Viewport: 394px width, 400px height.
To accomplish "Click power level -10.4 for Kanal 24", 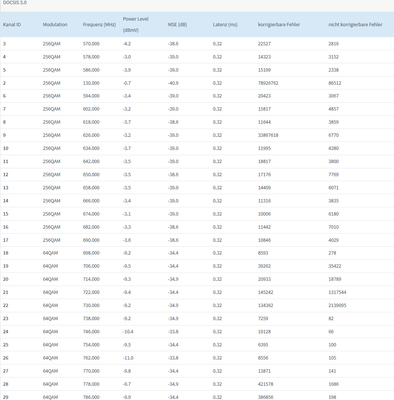I will (x=128, y=332).
